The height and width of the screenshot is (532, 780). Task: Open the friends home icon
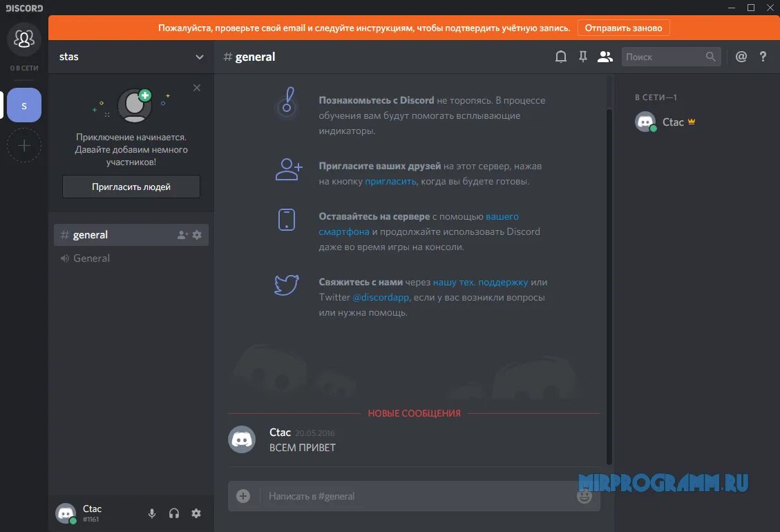click(x=24, y=39)
